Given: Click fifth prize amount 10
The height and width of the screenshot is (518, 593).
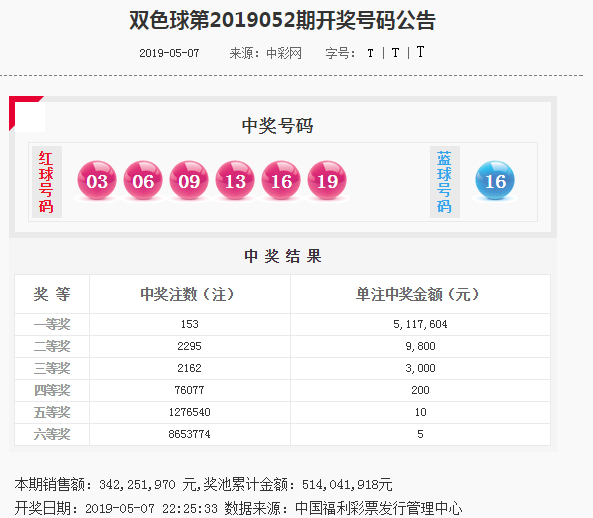Looking at the screenshot, I should pyautogui.click(x=421, y=412).
